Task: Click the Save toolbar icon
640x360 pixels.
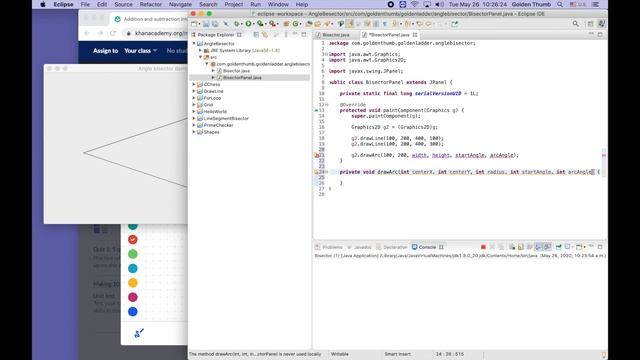Action: coord(206,24)
